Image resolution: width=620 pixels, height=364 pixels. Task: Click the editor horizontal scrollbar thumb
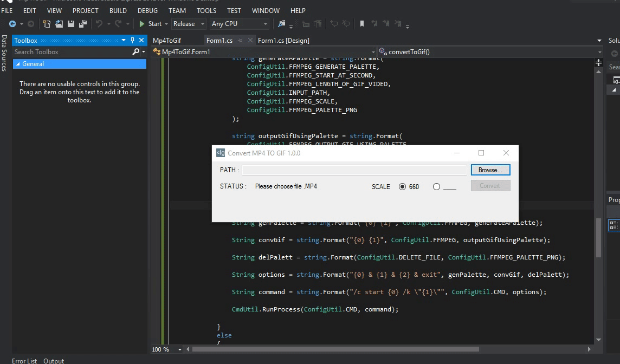[335, 349]
